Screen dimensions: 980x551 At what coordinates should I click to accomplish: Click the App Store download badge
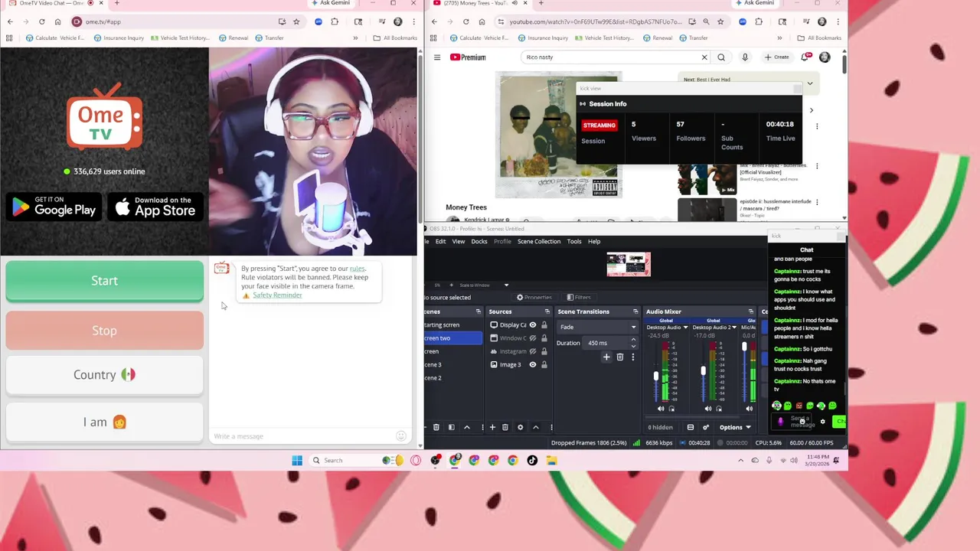[x=155, y=207]
